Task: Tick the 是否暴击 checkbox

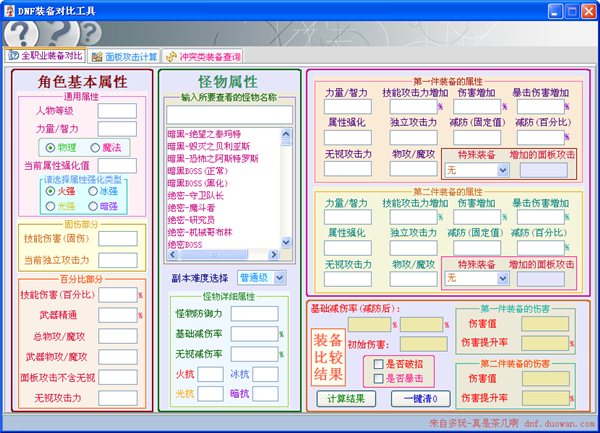Action: (x=378, y=379)
